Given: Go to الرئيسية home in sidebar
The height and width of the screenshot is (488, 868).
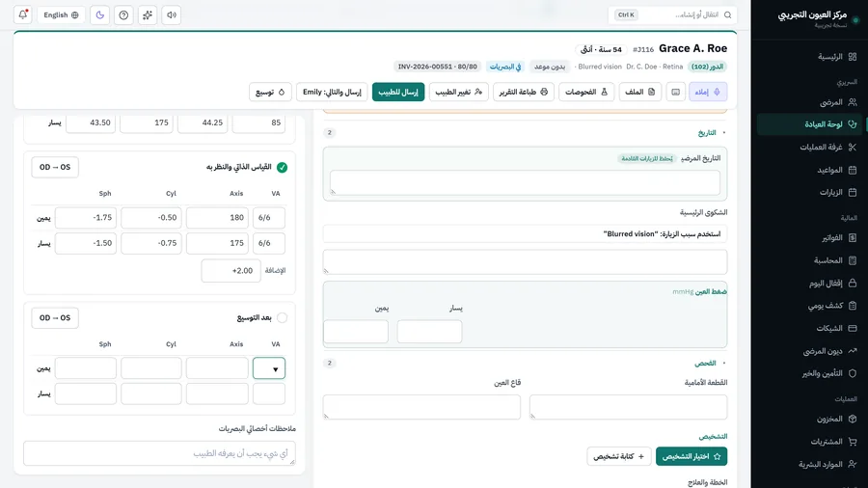Looking at the screenshot, I should coord(809,57).
